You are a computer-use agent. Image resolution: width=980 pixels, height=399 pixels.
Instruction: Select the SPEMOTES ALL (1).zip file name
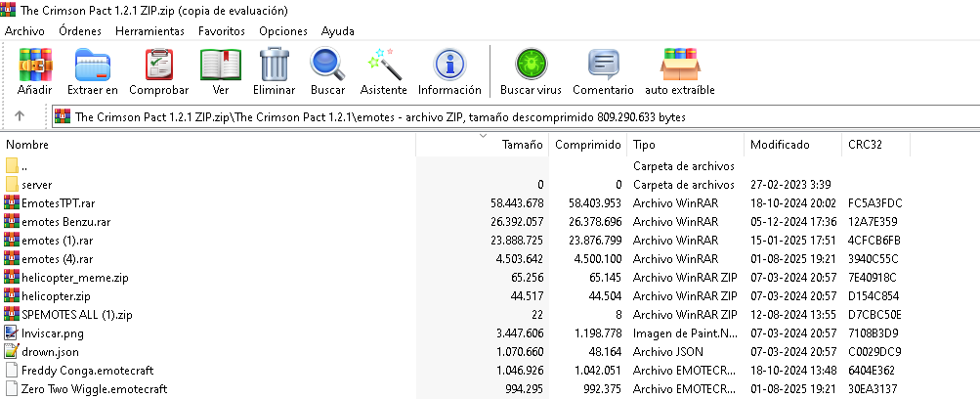[x=77, y=314]
